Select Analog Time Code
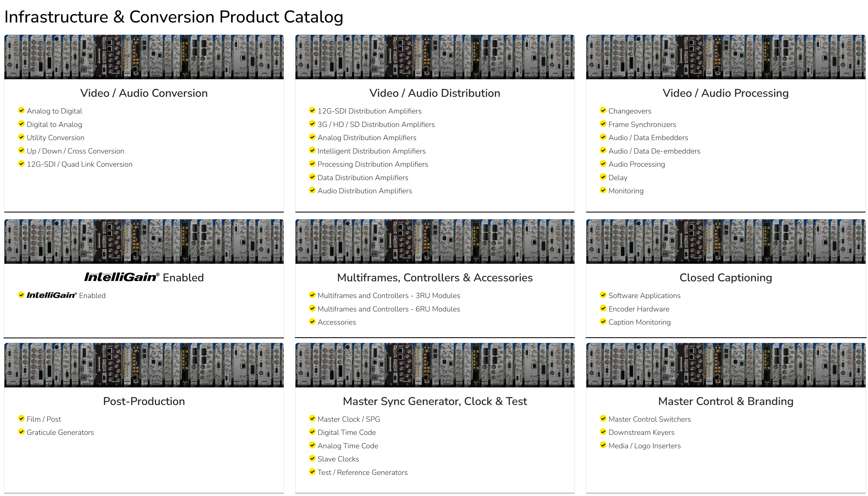The height and width of the screenshot is (496, 868). [348, 446]
